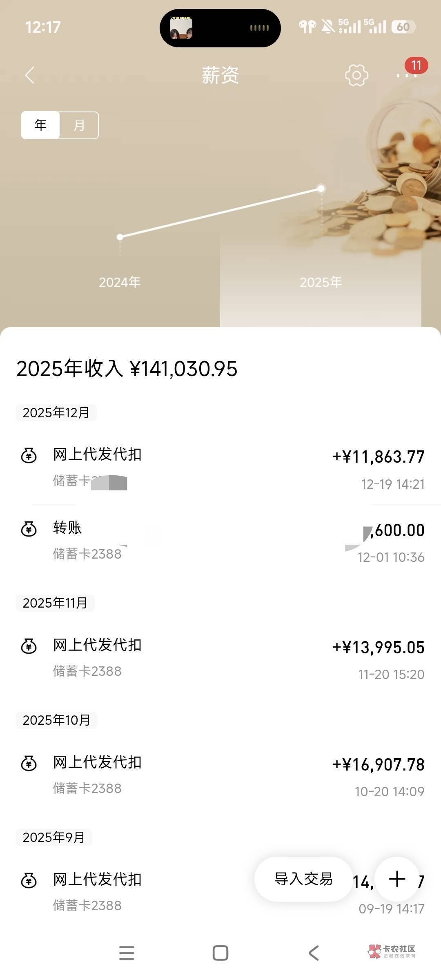Tap the Android home navigation button
This screenshot has width=441, height=980.
coord(220,953)
